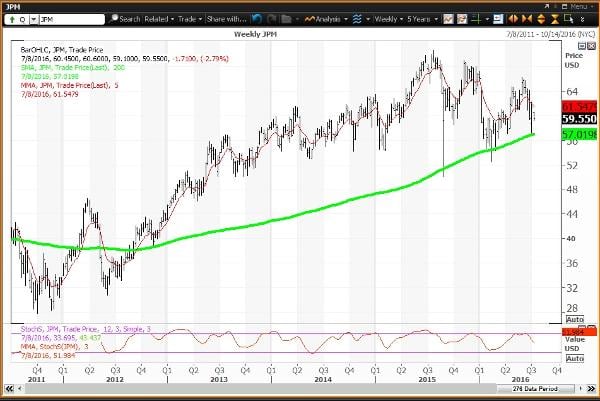Click the double left arrow scroll button
Screen dimensions: 600x401
pos(9,389)
